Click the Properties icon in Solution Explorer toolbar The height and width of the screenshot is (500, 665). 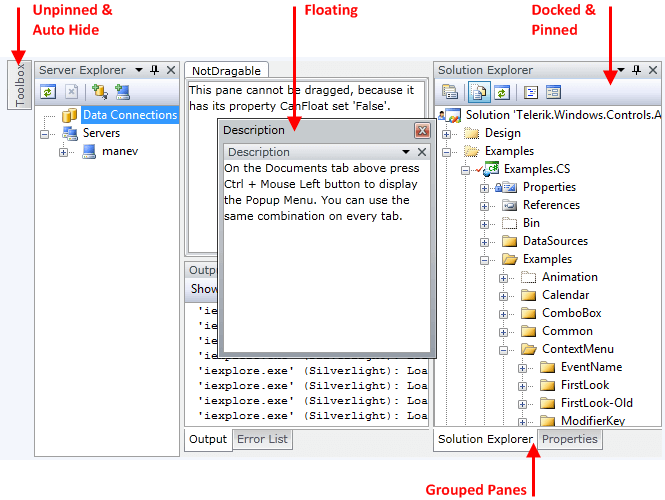point(450,92)
